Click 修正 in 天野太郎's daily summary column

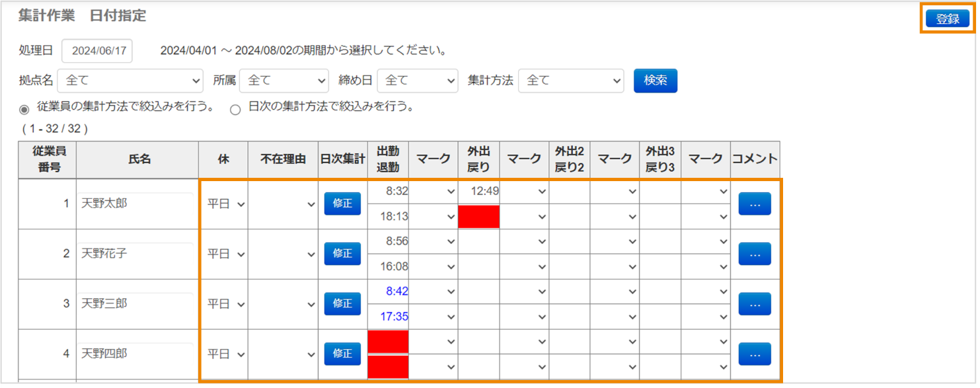(342, 204)
